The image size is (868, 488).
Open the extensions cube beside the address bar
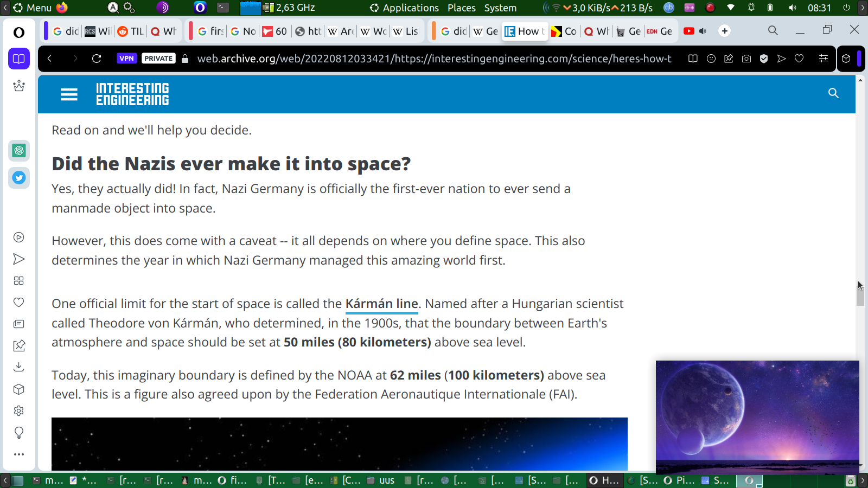846,59
